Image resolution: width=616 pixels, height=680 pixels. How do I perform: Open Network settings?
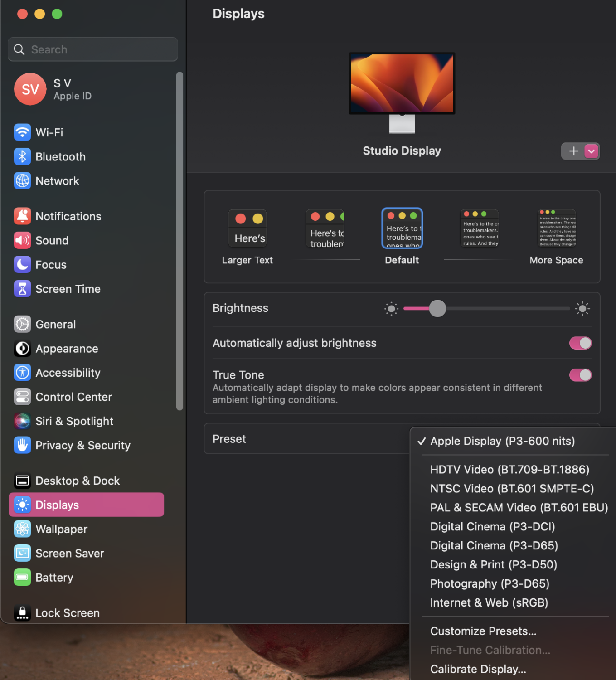57,180
